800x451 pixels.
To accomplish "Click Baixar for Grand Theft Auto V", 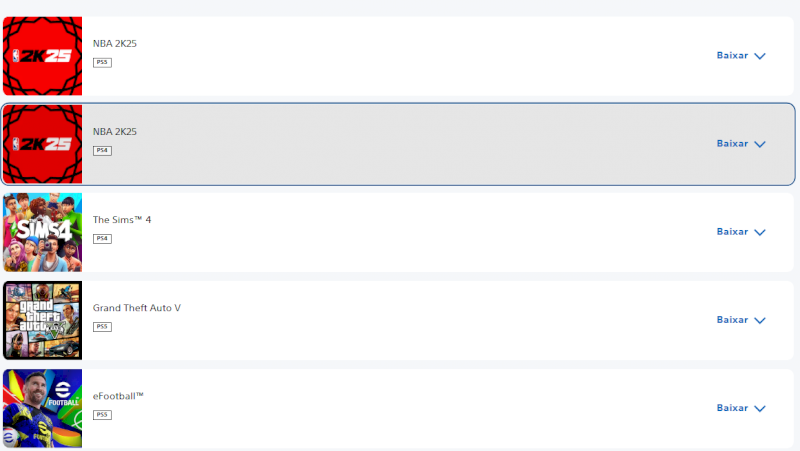I will pos(732,319).
